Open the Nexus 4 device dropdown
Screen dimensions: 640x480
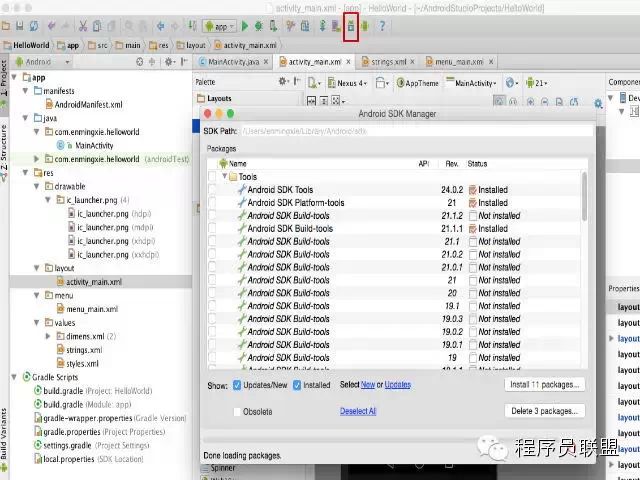pyautogui.click(x=348, y=83)
